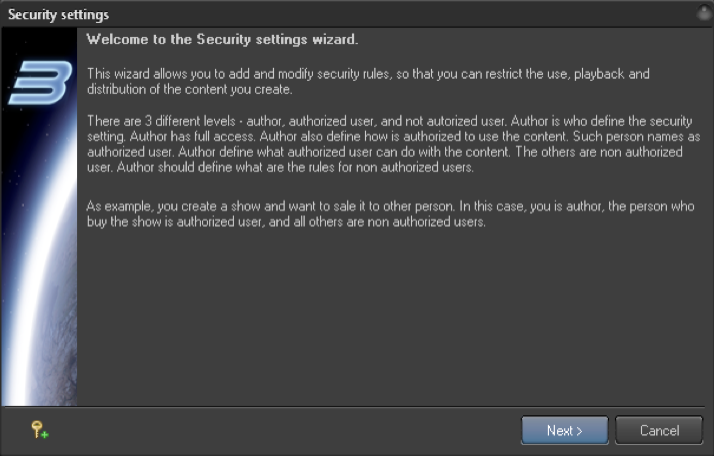Click the word wizard in the bold heading
714x456 pixels.
pos(333,40)
